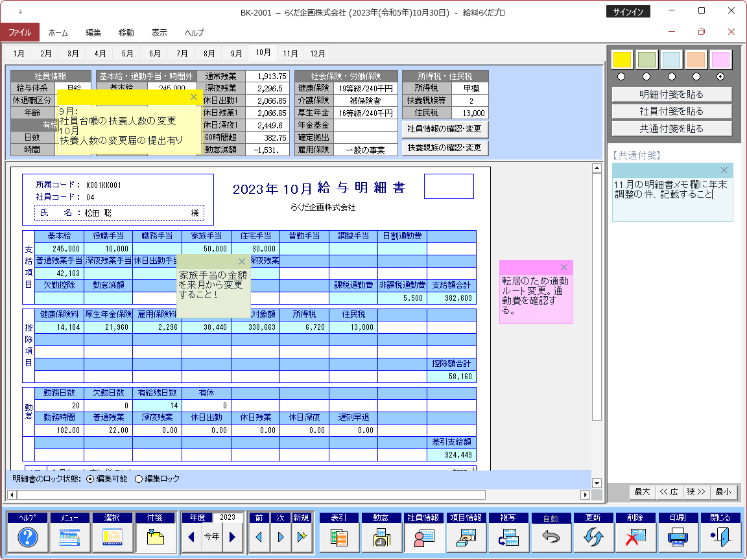Open the menu icon in bottom toolbar
The height and width of the screenshot is (560, 747).
point(70,537)
